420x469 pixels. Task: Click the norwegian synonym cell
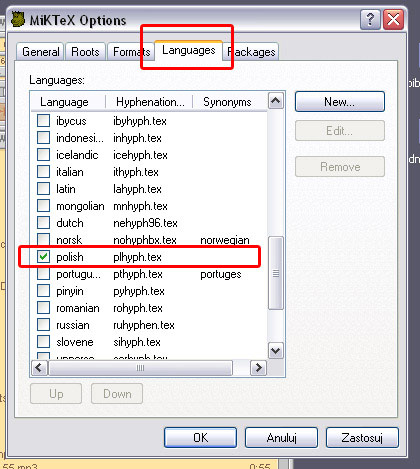[225, 240]
